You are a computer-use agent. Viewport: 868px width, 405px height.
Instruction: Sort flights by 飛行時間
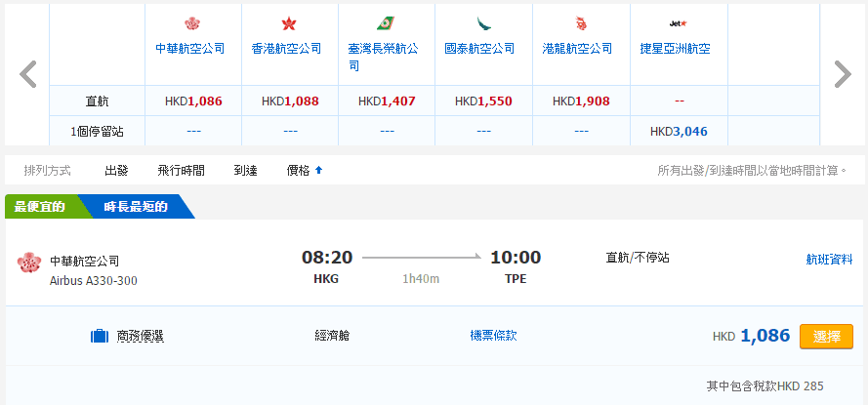pyautogui.click(x=181, y=170)
